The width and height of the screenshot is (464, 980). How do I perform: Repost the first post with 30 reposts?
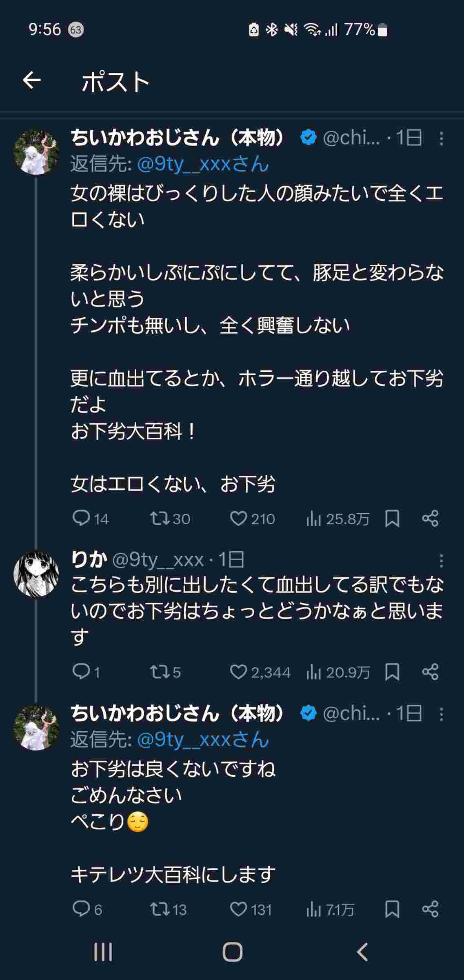click(158, 518)
